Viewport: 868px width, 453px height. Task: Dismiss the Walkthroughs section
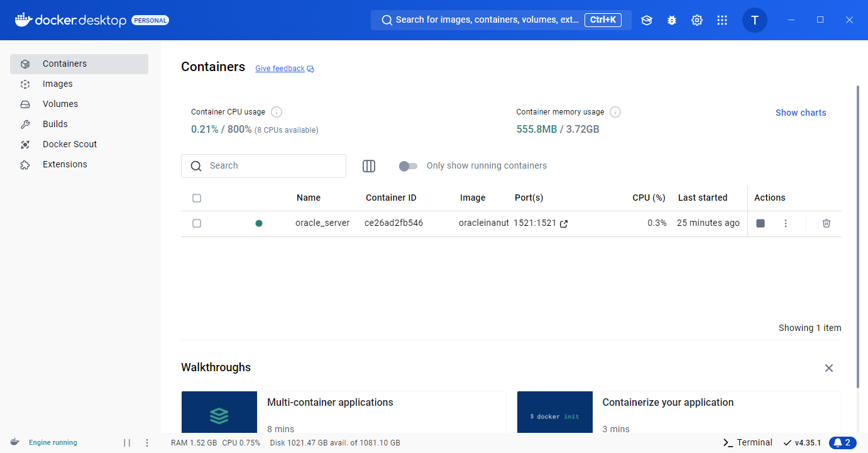coord(829,368)
